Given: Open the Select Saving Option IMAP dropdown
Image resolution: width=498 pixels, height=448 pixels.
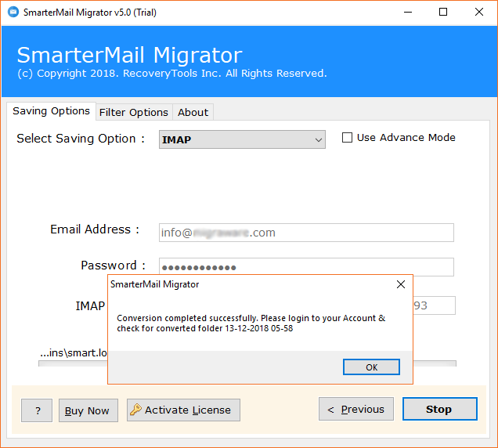Looking at the screenshot, I should click(242, 139).
